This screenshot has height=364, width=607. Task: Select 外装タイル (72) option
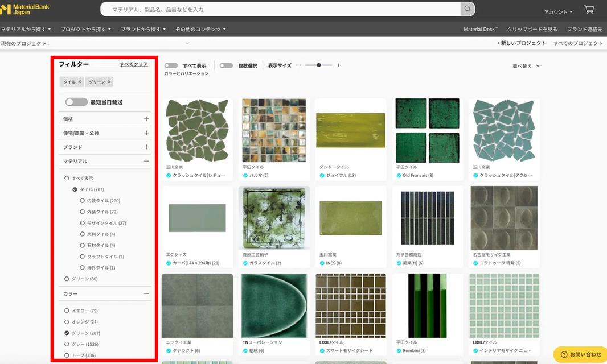[x=82, y=212]
